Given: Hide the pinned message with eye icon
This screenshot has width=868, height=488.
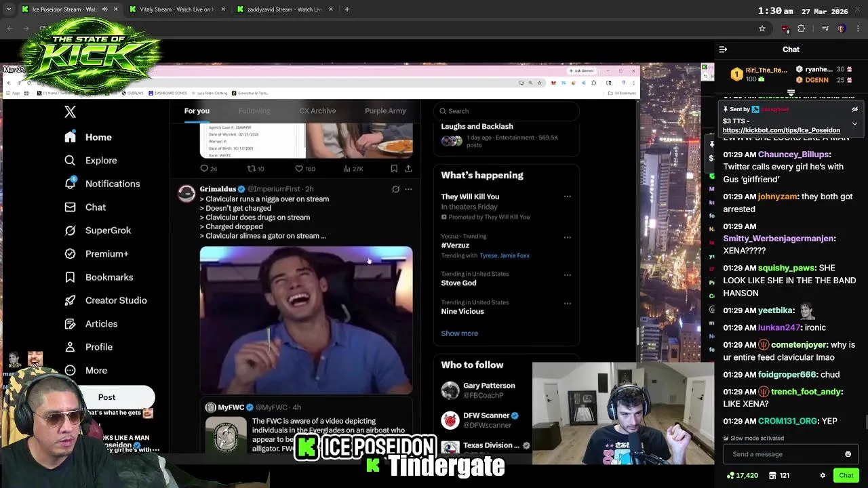Looking at the screenshot, I should 854,110.
